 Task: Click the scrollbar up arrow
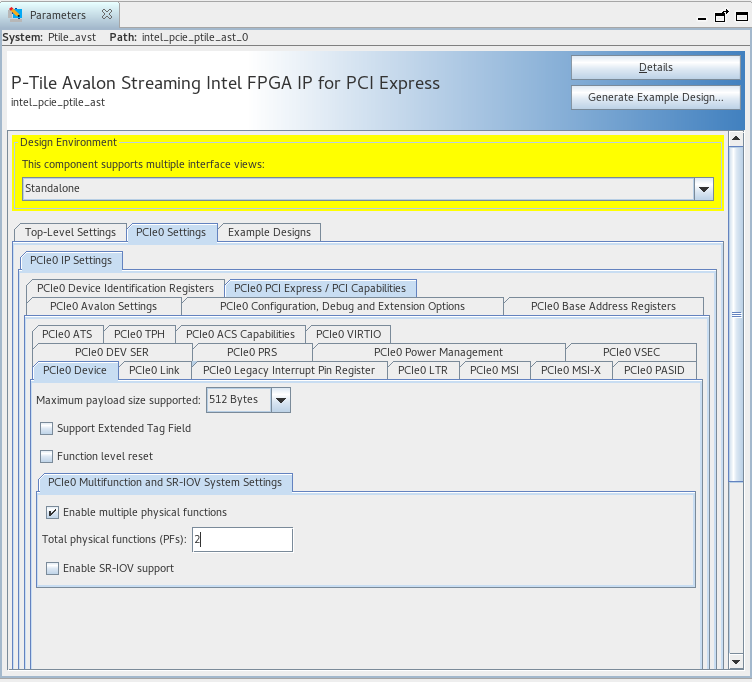[x=736, y=139]
